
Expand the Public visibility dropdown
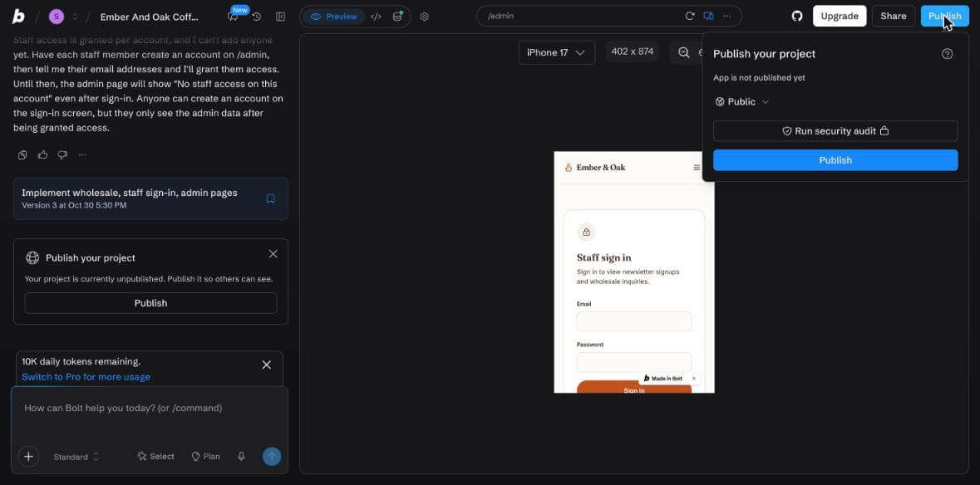coord(742,102)
